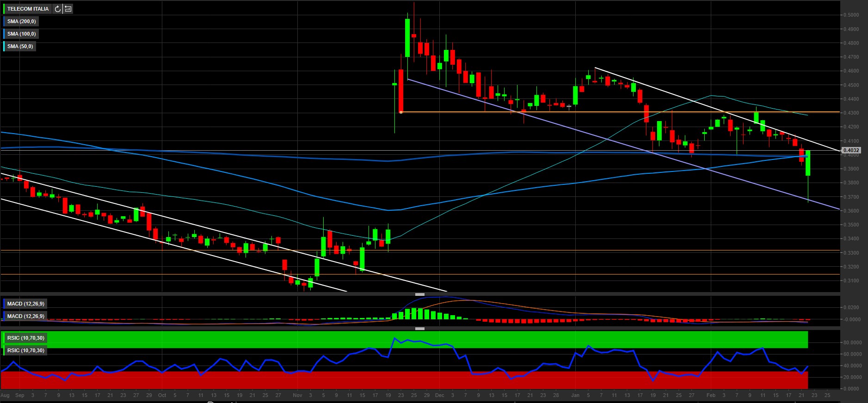This screenshot has width=868, height=403.
Task: Click the 0.0200 MACD scale label
Action: click(852, 307)
